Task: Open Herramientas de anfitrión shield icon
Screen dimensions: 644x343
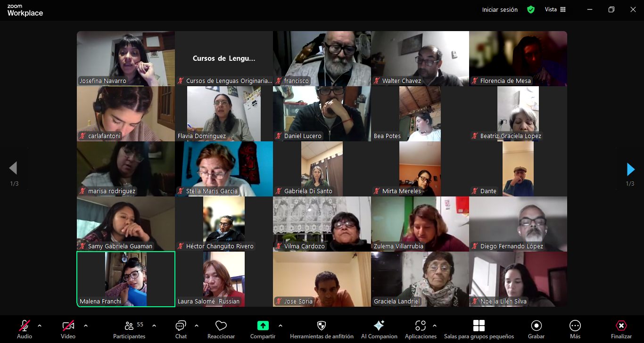Action: coord(322,326)
